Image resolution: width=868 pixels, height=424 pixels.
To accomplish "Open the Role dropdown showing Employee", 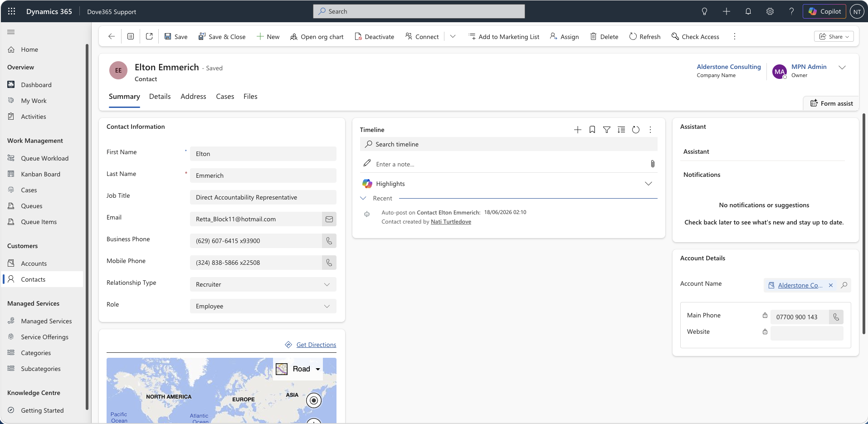I will [263, 306].
